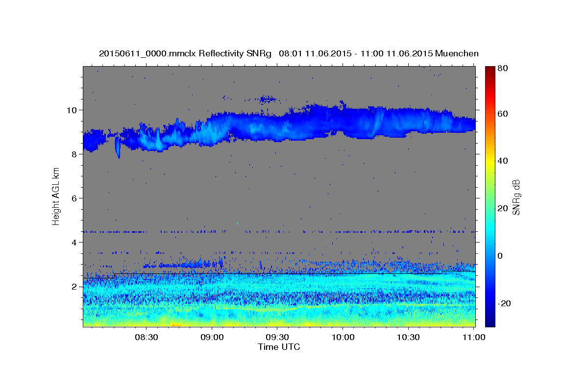Click the dark red top of colorbar
Screen dimensions: 588x392
pyautogui.click(x=490, y=70)
